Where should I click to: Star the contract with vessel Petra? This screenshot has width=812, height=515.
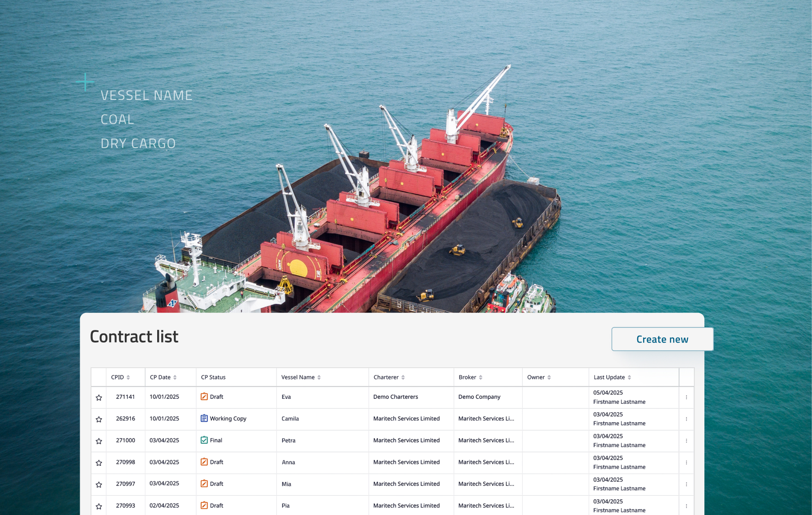(x=98, y=441)
